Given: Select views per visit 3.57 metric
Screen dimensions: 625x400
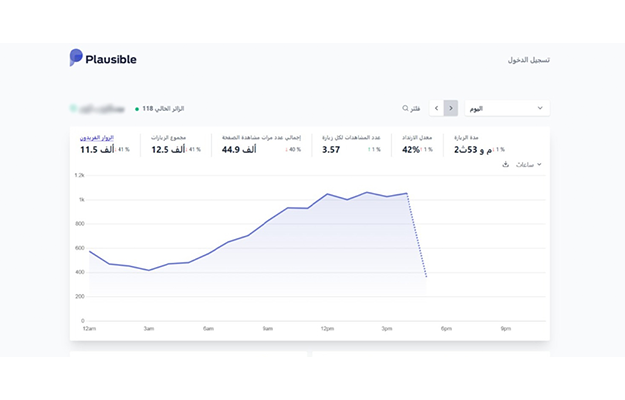Looking at the screenshot, I should pos(352,144).
